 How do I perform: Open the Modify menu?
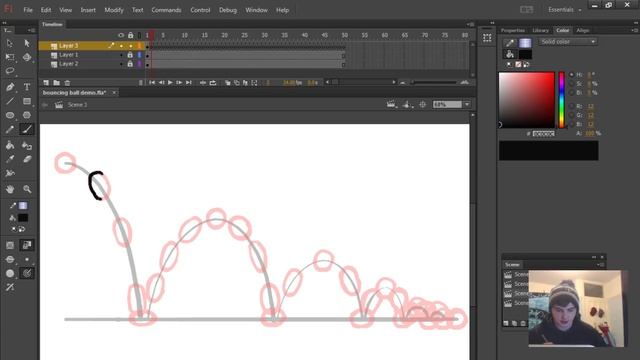pyautogui.click(x=114, y=10)
